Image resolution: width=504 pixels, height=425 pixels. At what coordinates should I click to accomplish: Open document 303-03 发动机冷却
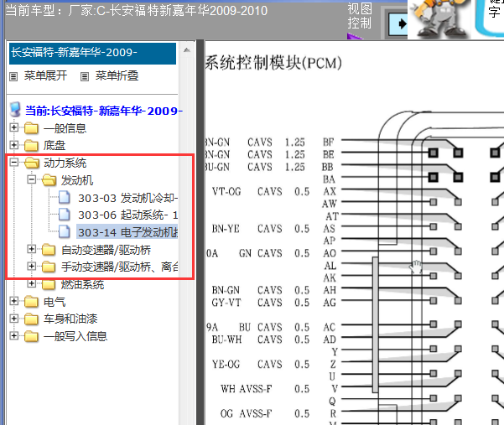tap(128, 198)
